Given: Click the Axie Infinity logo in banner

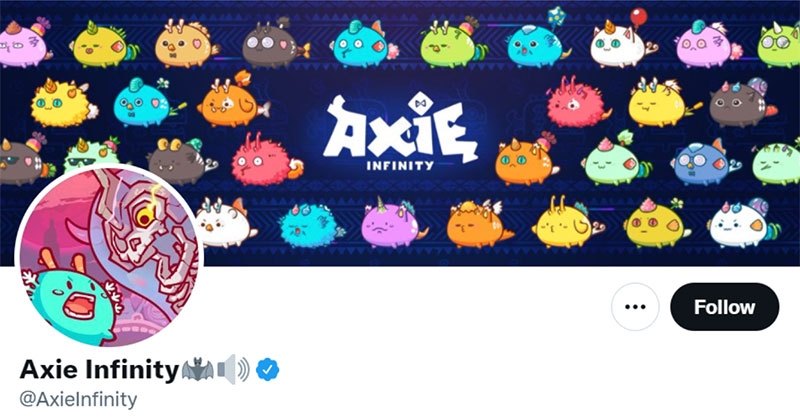Looking at the screenshot, I should [x=401, y=132].
